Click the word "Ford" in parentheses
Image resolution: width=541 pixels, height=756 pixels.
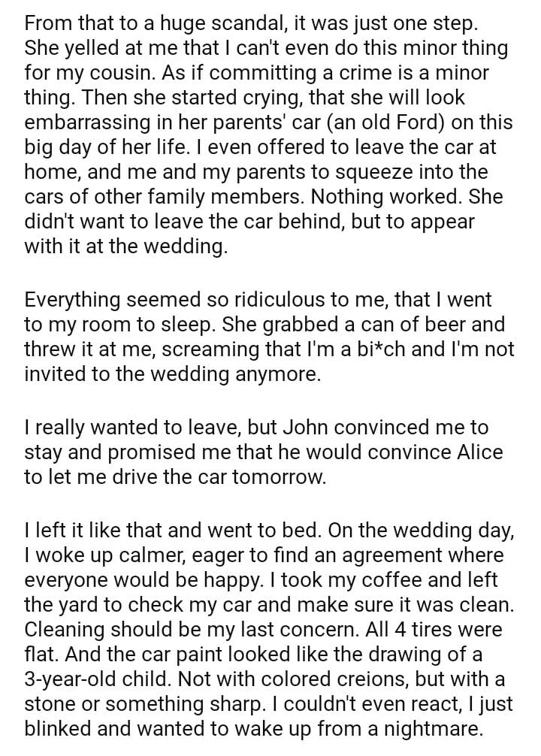point(416,124)
